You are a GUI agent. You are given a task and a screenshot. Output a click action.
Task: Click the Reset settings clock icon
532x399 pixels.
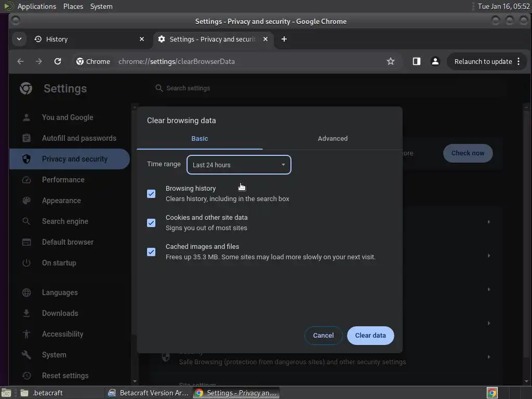pyautogui.click(x=26, y=376)
